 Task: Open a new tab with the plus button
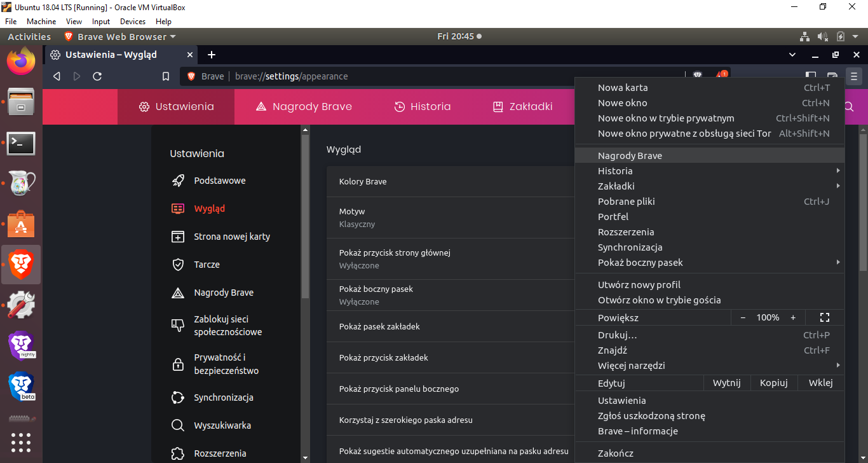(x=212, y=55)
